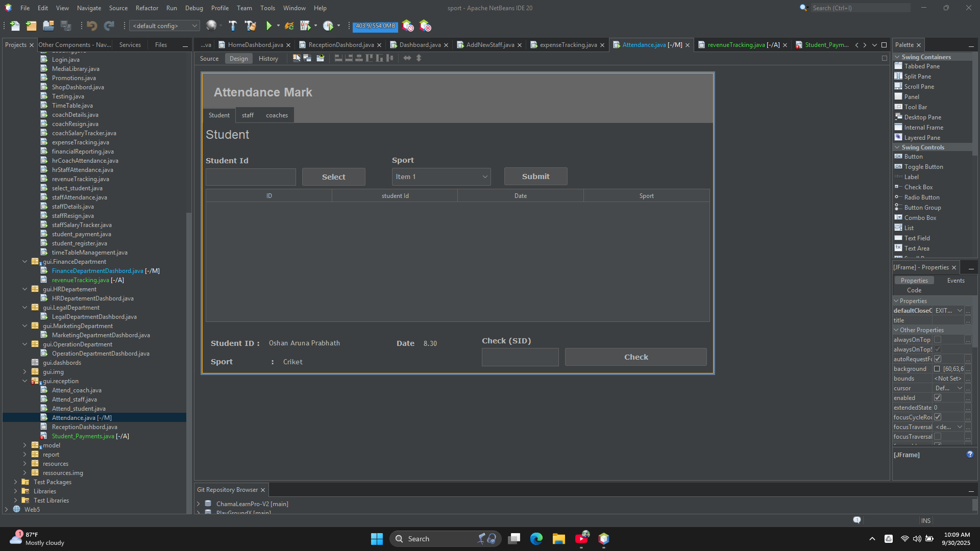Run the project with the green arrow
The width and height of the screenshot is (980, 551).
coord(268,26)
